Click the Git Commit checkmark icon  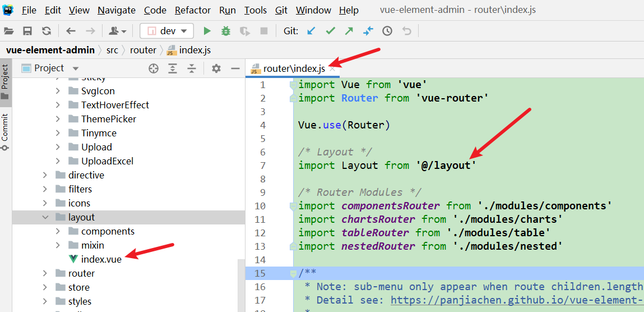click(x=330, y=31)
